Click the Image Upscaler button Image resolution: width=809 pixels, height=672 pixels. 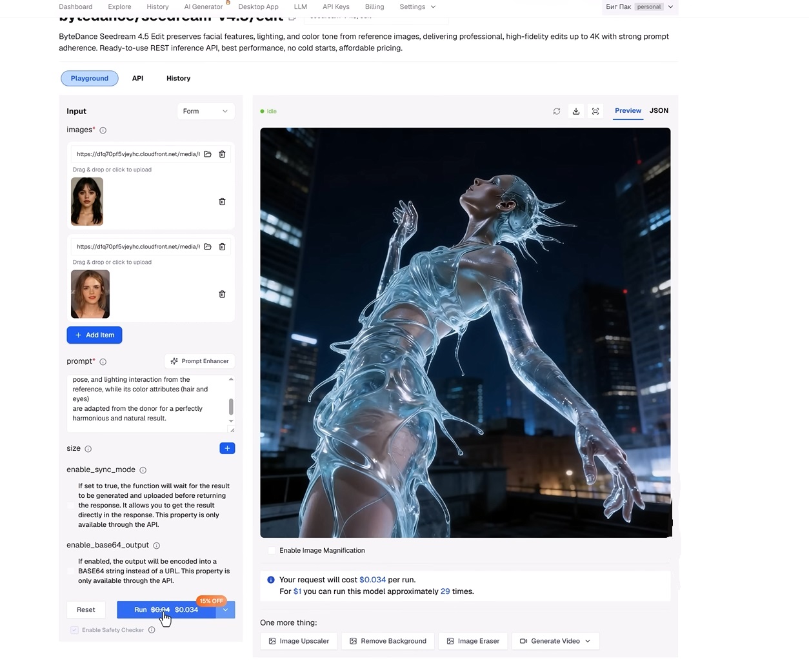click(299, 641)
